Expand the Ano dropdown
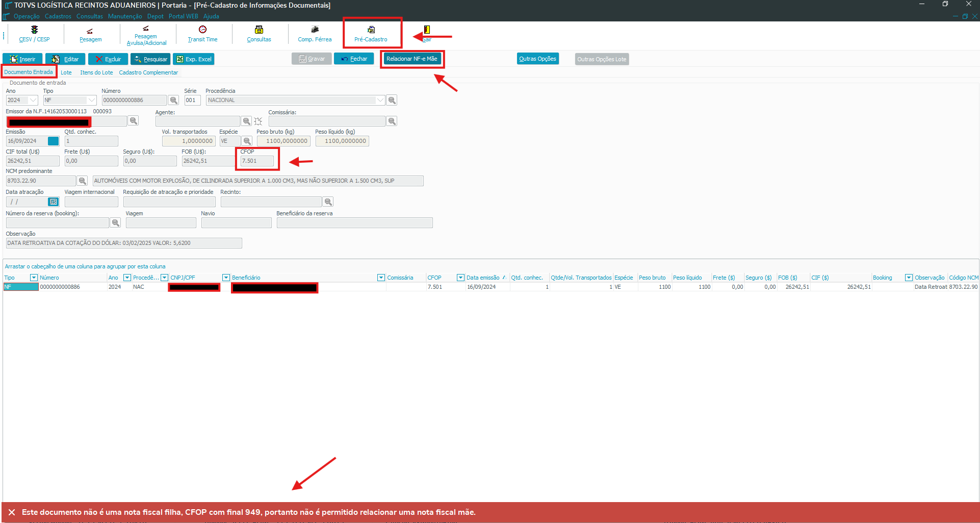The width and height of the screenshot is (980, 523). (x=33, y=100)
